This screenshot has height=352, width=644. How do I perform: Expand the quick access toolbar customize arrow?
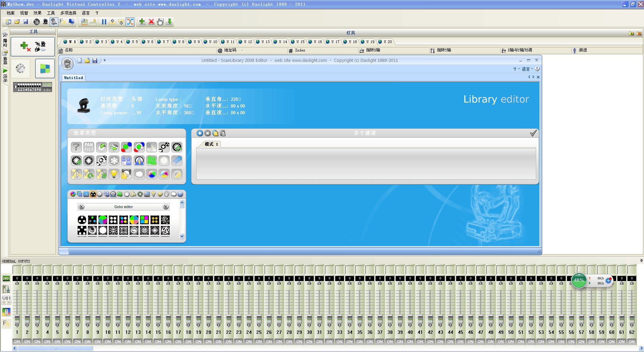pyautogui.click(x=104, y=61)
